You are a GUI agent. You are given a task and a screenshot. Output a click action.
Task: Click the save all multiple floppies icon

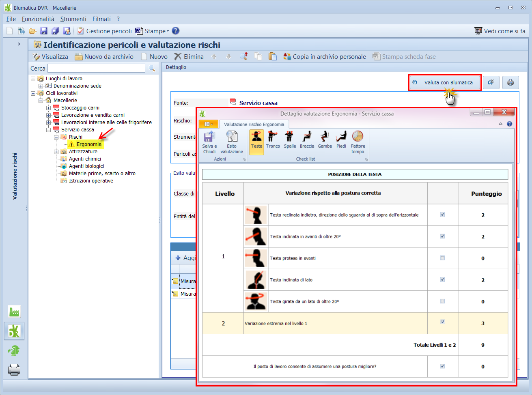coord(55,31)
